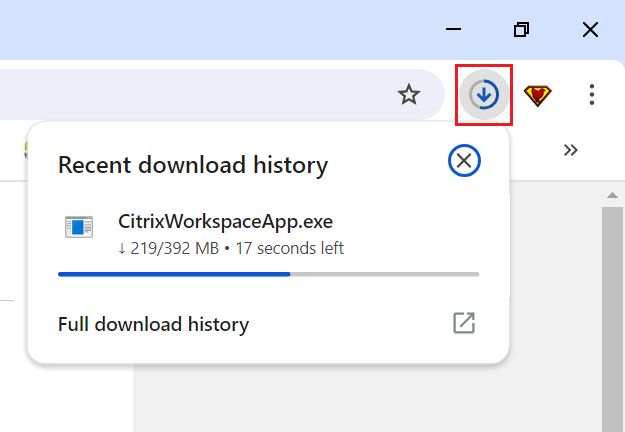Screen dimensions: 625x432
Task: Click the Chrome downloads toolbar icon
Action: 484,95
